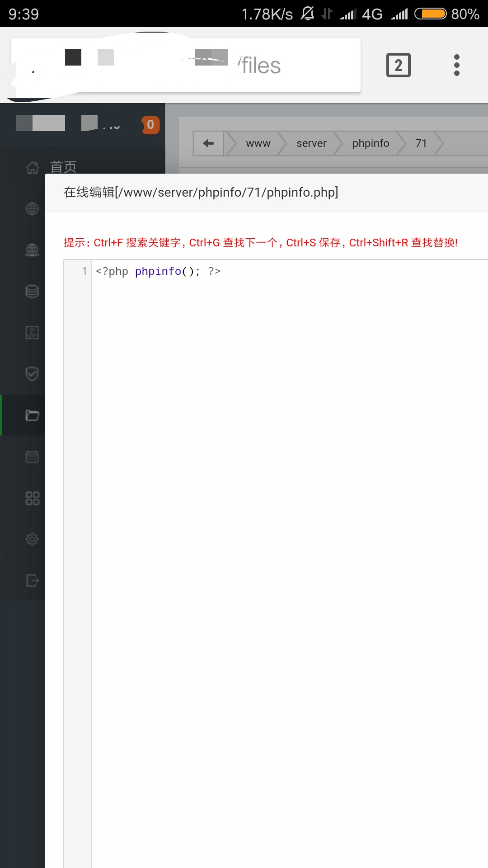The image size is (488, 868).
Task: Tap the browser address bar ending /files
Action: [x=186, y=65]
